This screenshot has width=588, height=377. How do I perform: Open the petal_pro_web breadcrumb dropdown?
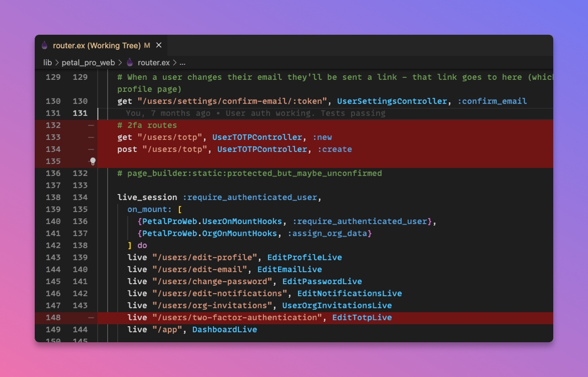pyautogui.click(x=88, y=62)
